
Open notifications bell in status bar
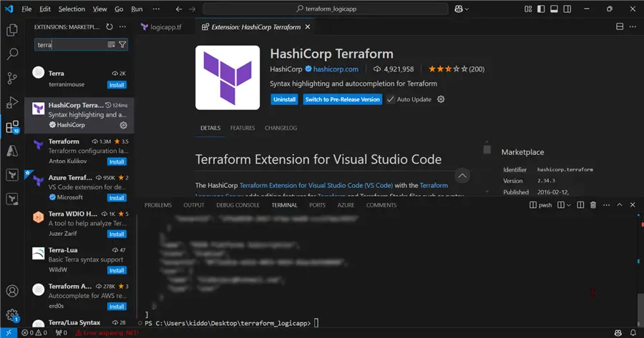pyautogui.click(x=633, y=333)
